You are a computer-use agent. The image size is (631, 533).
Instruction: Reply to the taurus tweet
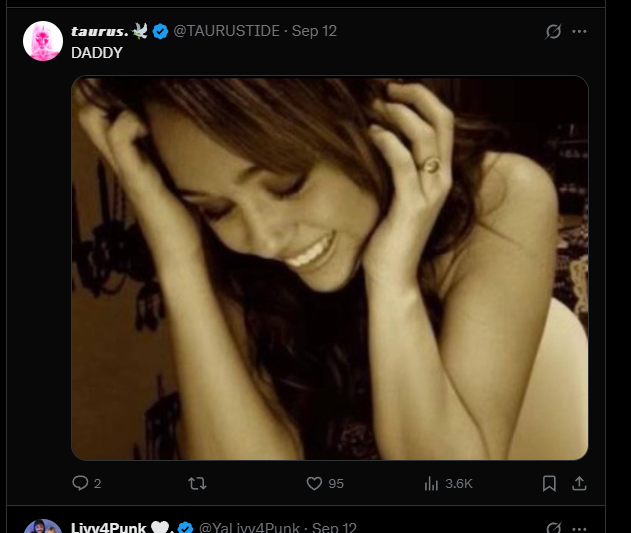point(81,483)
